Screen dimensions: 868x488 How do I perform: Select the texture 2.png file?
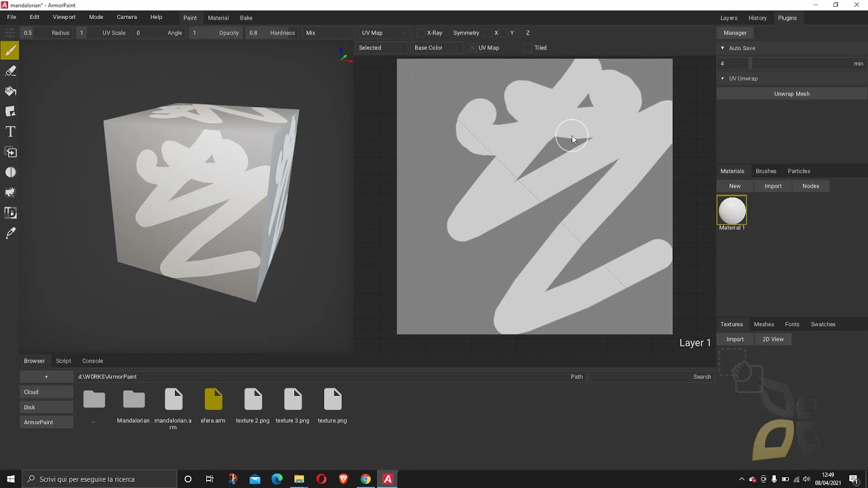coord(253,405)
